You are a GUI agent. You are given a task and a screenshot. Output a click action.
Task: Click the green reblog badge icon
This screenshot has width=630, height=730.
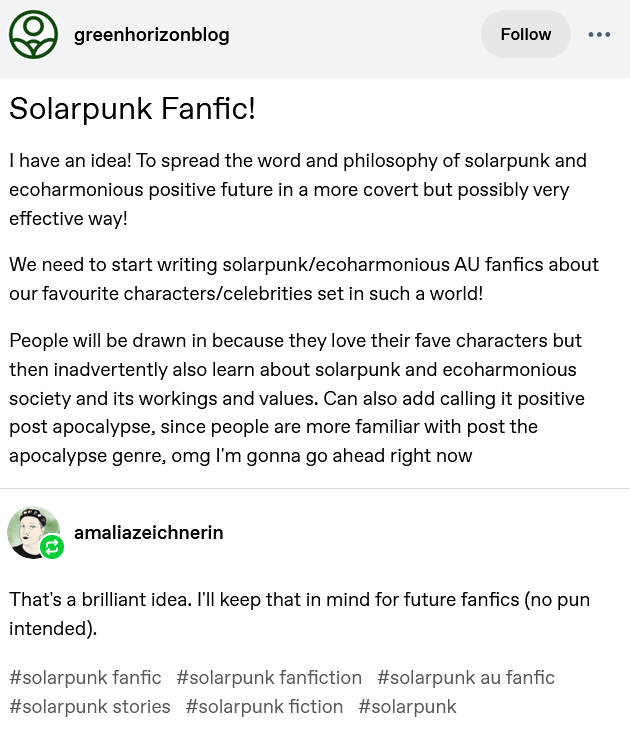pos(52,548)
